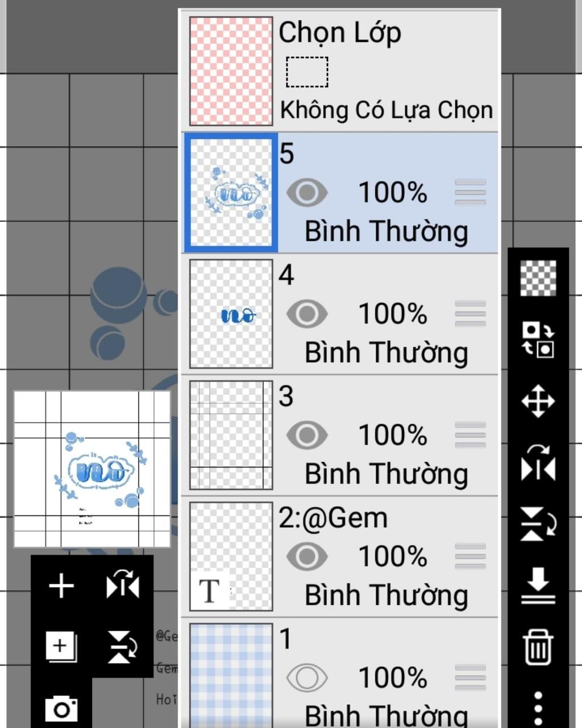The width and height of the screenshot is (582, 728).
Task: Open blend mode Bình Thường of layer 5
Action: [x=386, y=231]
